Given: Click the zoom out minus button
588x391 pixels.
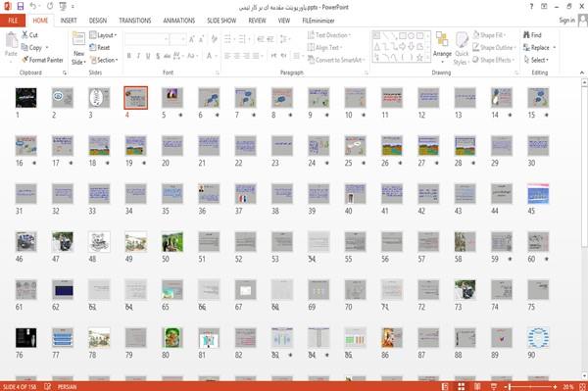Looking at the screenshot, I should [x=505, y=386].
